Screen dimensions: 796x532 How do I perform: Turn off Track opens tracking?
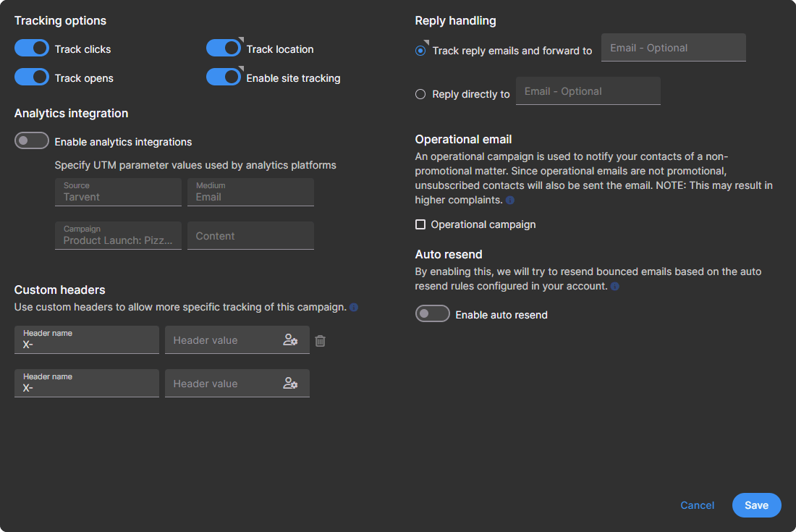[31, 77]
